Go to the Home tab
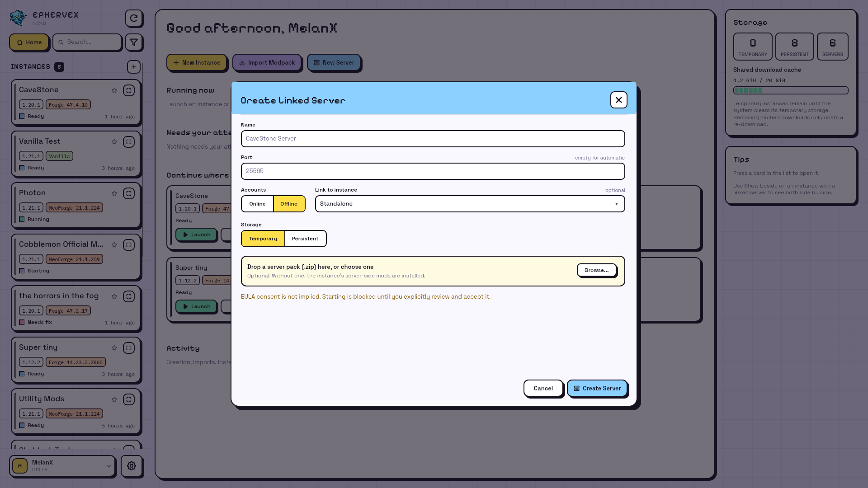The image size is (868, 488). [29, 42]
